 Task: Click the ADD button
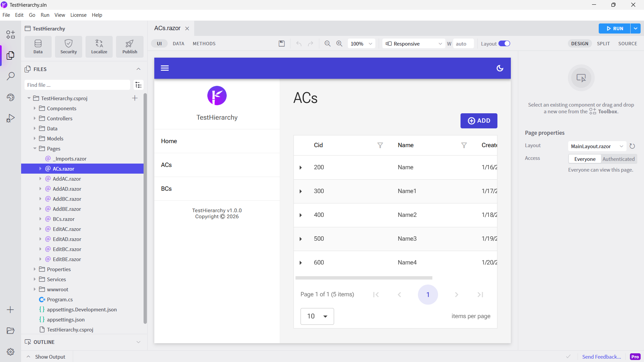[479, 121]
